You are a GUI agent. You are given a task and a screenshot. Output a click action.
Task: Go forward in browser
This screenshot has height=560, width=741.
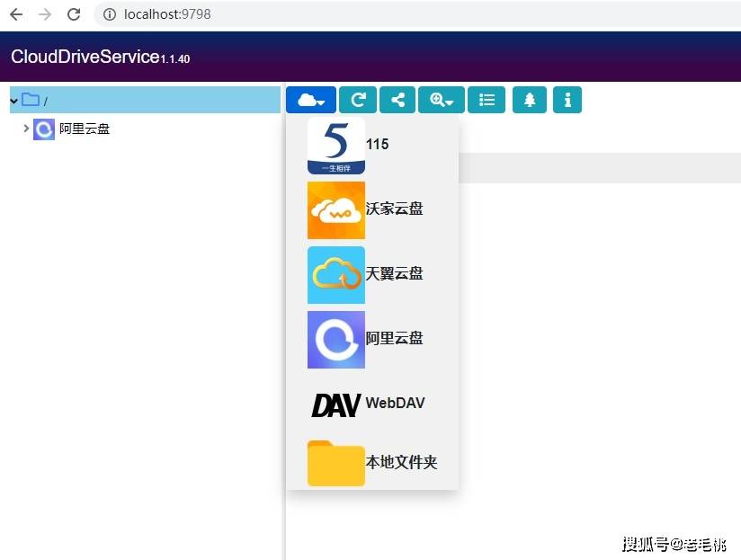[x=45, y=14]
